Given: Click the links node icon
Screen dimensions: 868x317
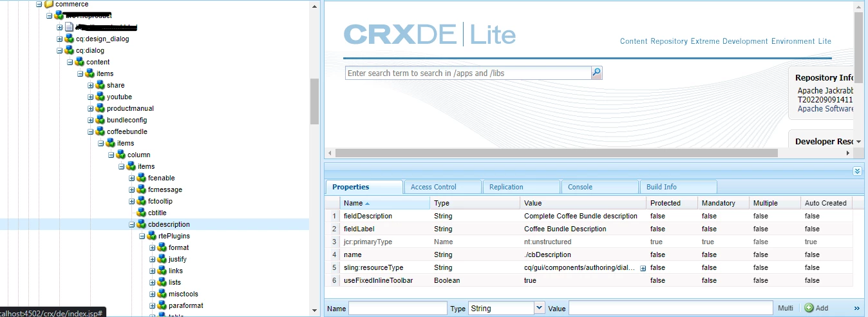Looking at the screenshot, I should click(x=162, y=271).
